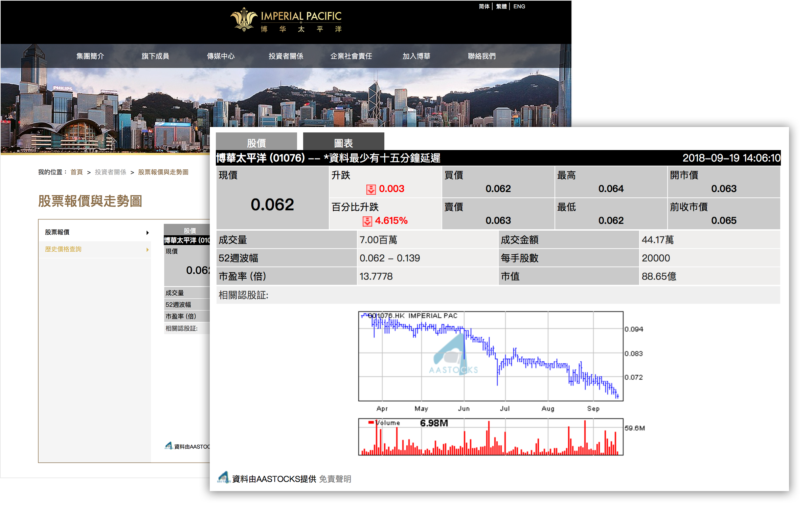
Task: Open the 集團簡介 menu
Action: [90, 56]
